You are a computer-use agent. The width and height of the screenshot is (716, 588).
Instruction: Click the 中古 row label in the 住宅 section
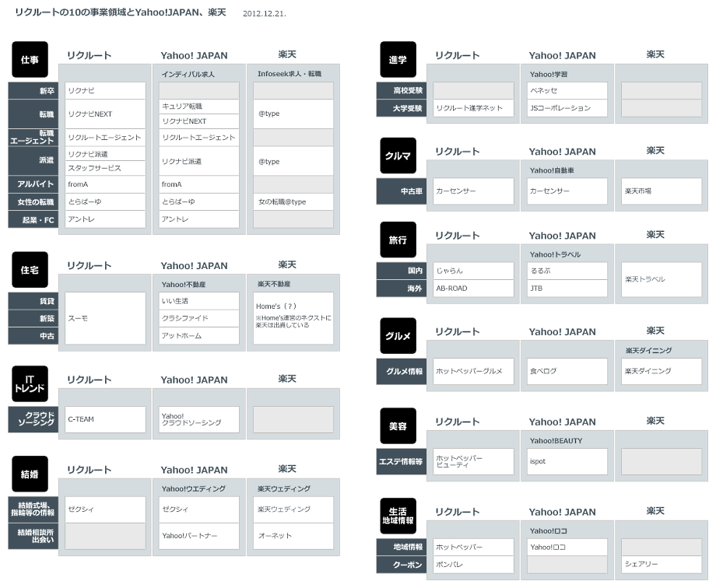[x=33, y=336]
